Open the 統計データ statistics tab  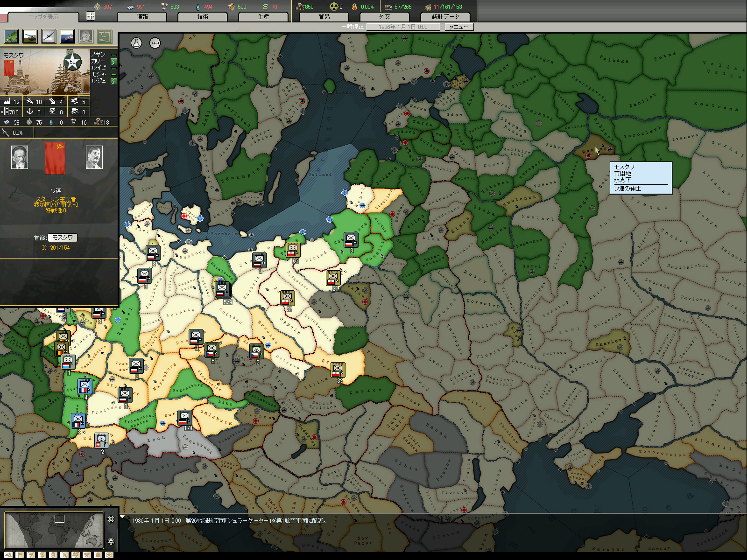tap(445, 17)
